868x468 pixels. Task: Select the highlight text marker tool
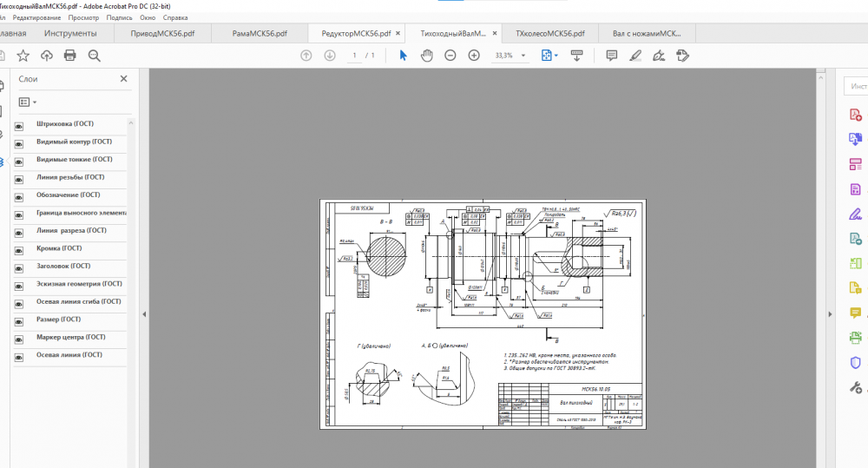click(635, 56)
